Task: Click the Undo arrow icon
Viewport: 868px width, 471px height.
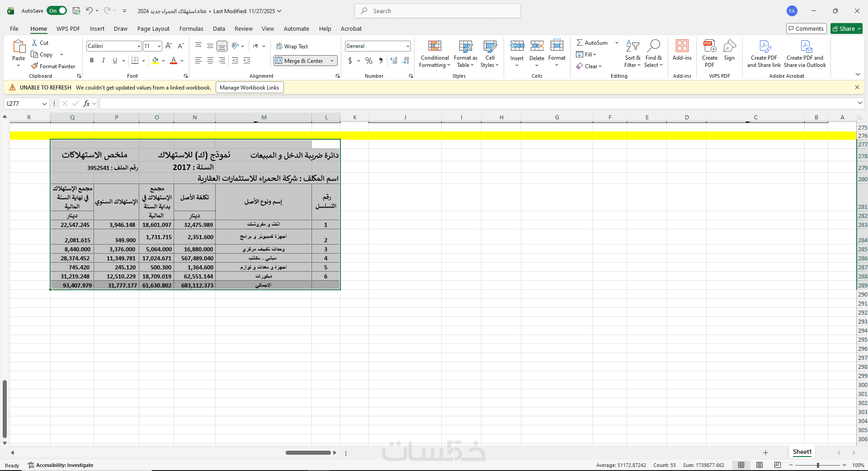Action: coord(89,11)
